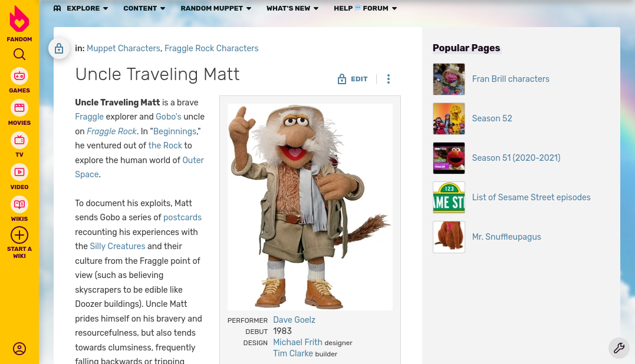This screenshot has width=635, height=364.
Task: Expand the Help Forum dropdown
Action: 366,8
